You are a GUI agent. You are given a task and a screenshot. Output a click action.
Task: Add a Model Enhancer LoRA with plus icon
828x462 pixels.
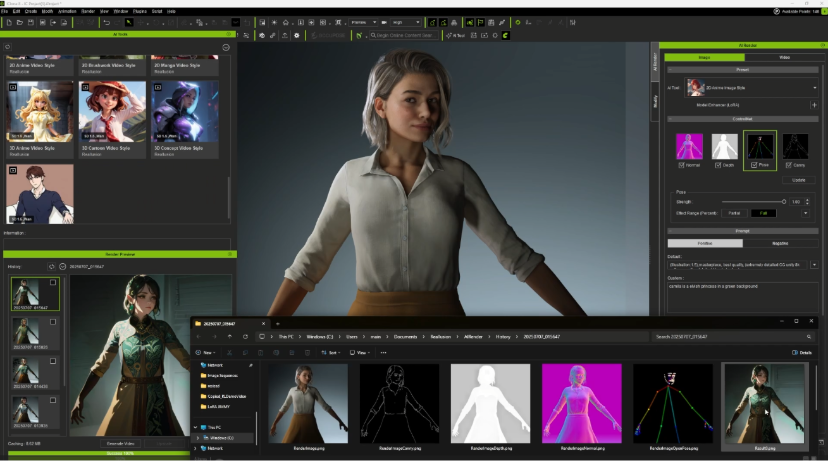point(813,105)
